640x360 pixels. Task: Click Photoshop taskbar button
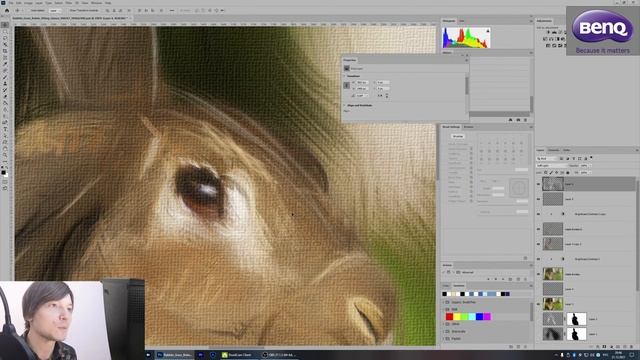click(175, 355)
